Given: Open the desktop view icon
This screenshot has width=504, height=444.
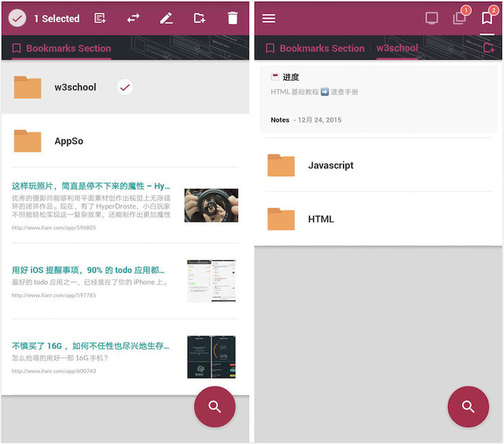Looking at the screenshot, I should pos(432,18).
